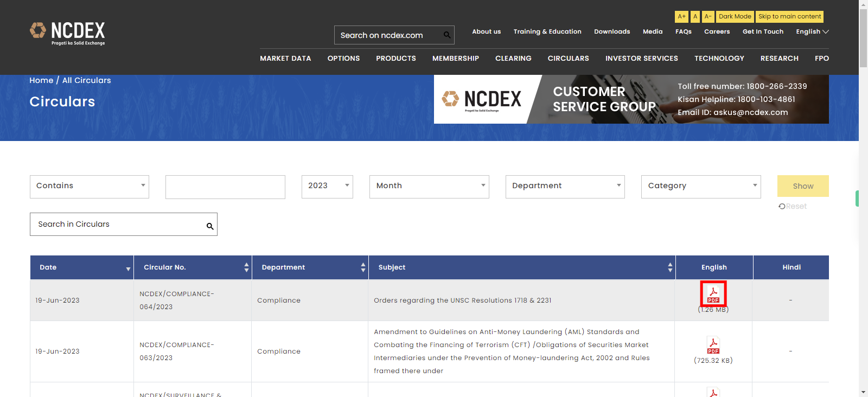Open the TECHNOLOGY menu
868x397 pixels.
[x=719, y=58]
